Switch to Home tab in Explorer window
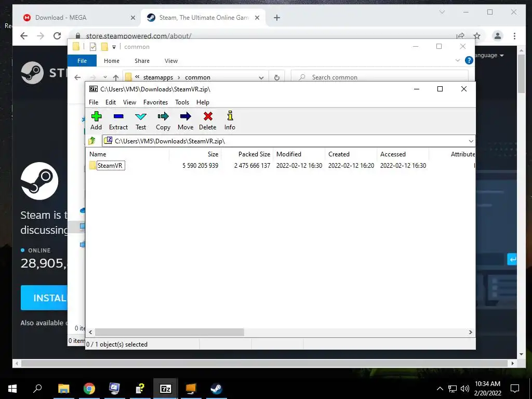The image size is (532, 399). [112, 61]
